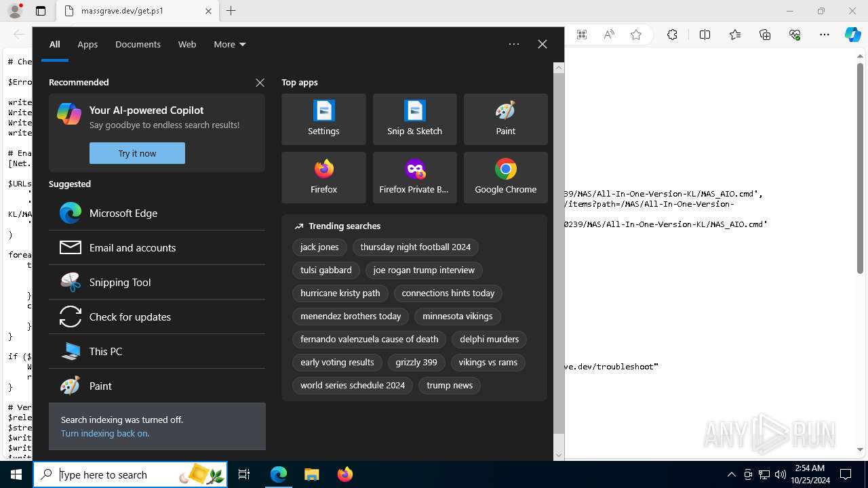Search 'thursday night football 2024'
868x488 pixels.
(x=416, y=247)
